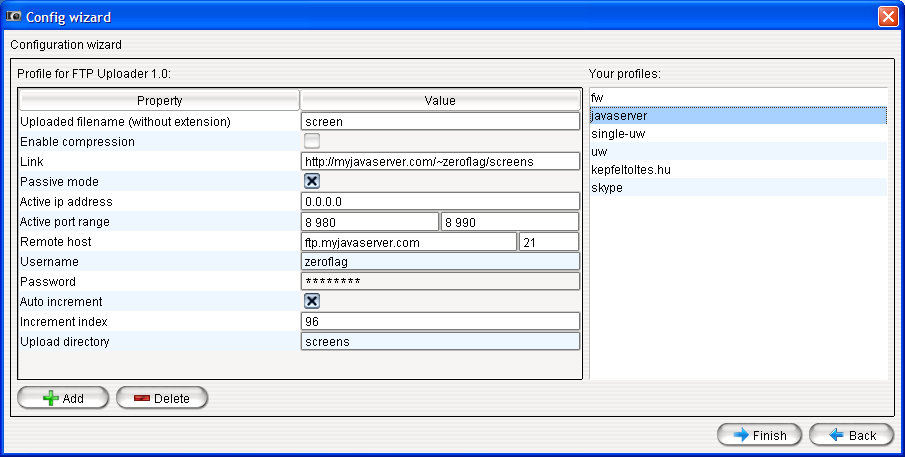Click the Password field
The width and height of the screenshot is (905, 457).
pos(440,282)
